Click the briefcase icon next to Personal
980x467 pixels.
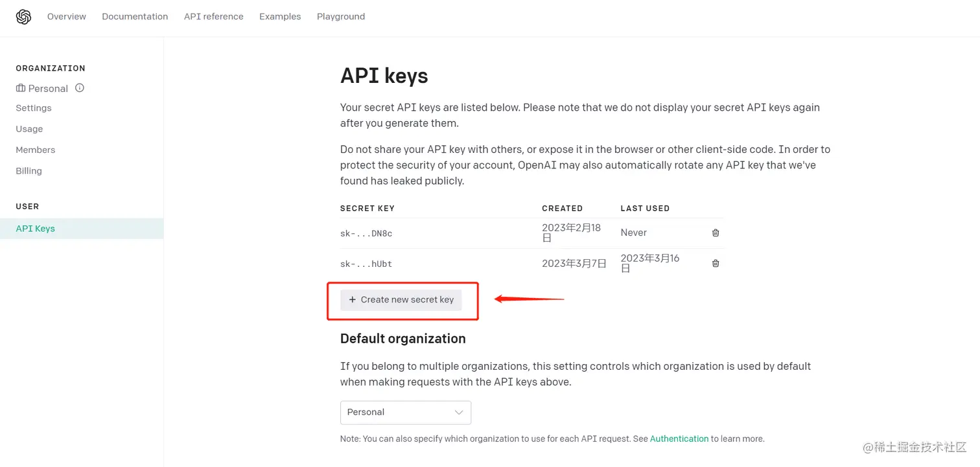tap(21, 88)
